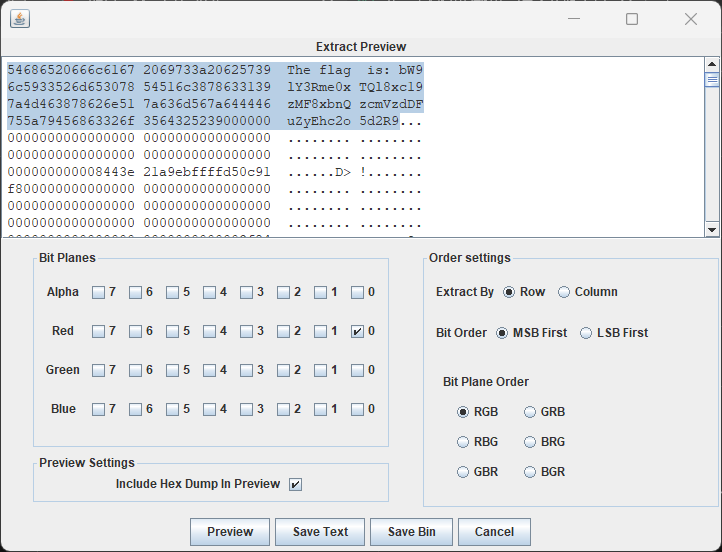Click the Save Bin button
The height and width of the screenshot is (552, 722).
click(x=411, y=532)
